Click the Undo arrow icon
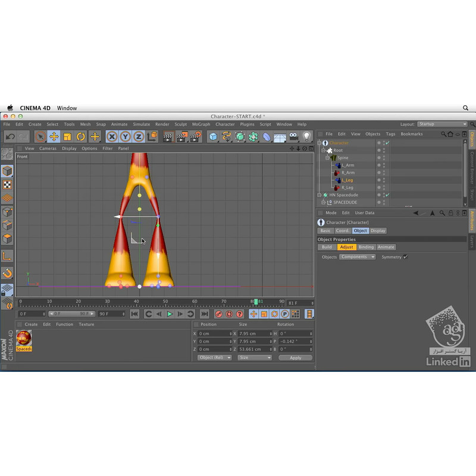The height and width of the screenshot is (476, 476). [10, 137]
